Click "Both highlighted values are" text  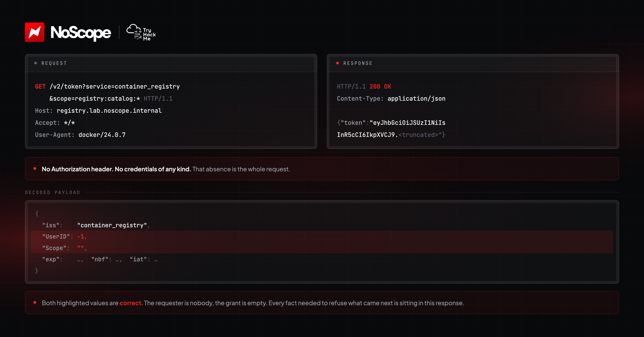(x=80, y=303)
